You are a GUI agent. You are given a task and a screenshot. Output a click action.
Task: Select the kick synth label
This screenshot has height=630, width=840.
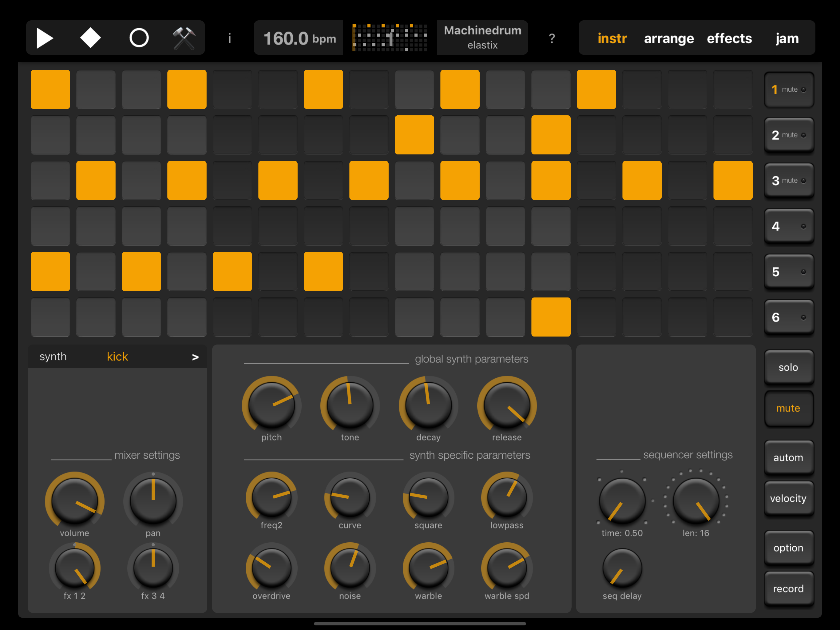[x=117, y=357]
